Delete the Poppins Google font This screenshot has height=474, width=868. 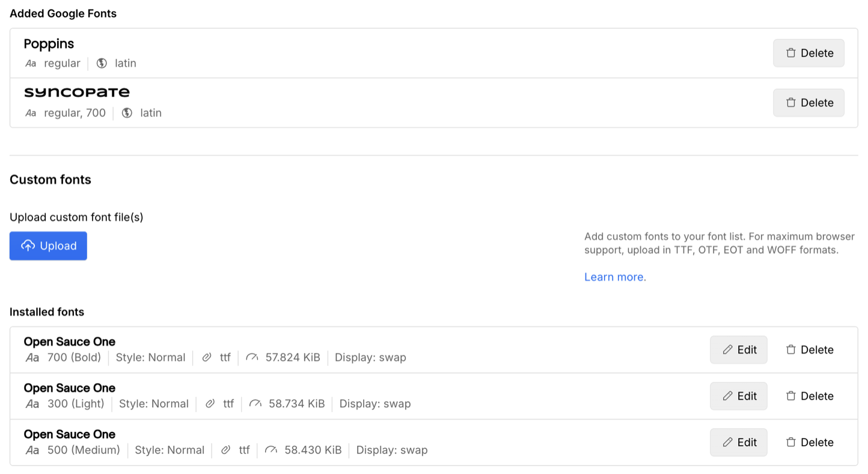click(808, 53)
